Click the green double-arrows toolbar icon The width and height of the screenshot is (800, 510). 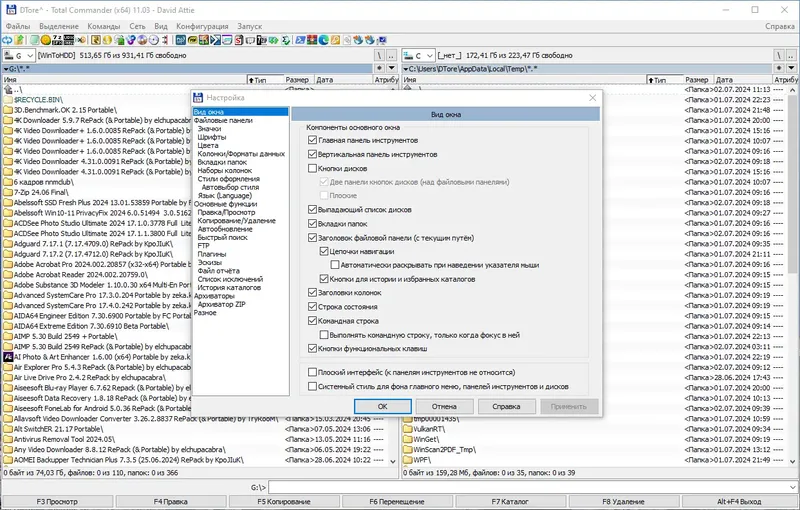point(273,40)
